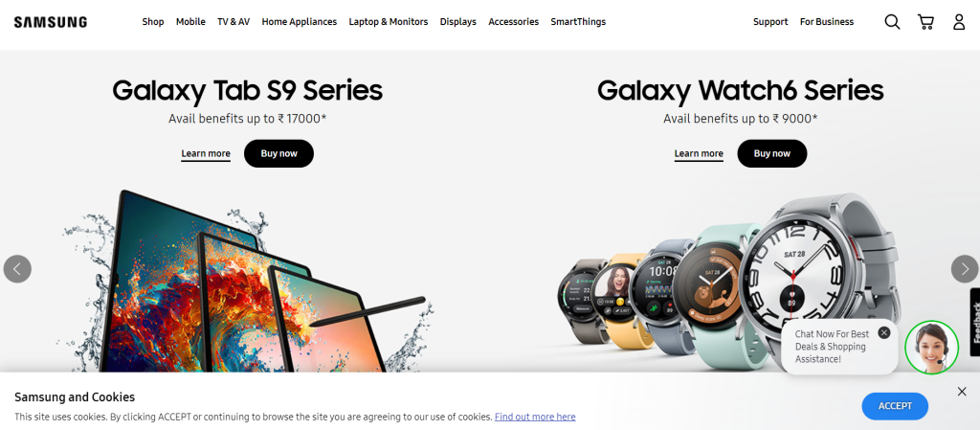Expand TV & AV navigation menu
The image size is (980, 430).
coord(234,22)
